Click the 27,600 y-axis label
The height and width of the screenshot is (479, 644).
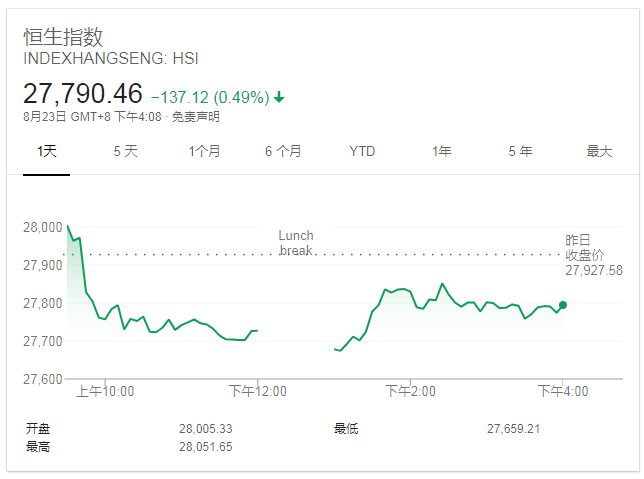tap(43, 379)
